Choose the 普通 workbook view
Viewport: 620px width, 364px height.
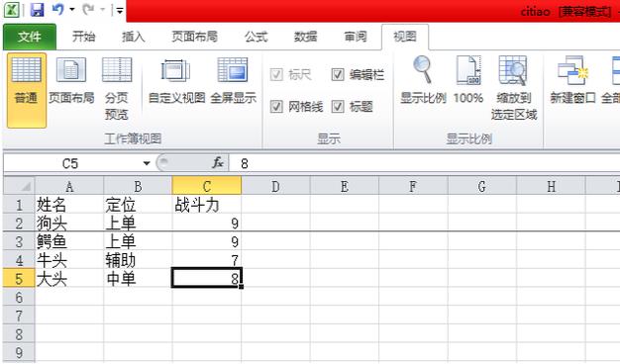tap(26, 90)
